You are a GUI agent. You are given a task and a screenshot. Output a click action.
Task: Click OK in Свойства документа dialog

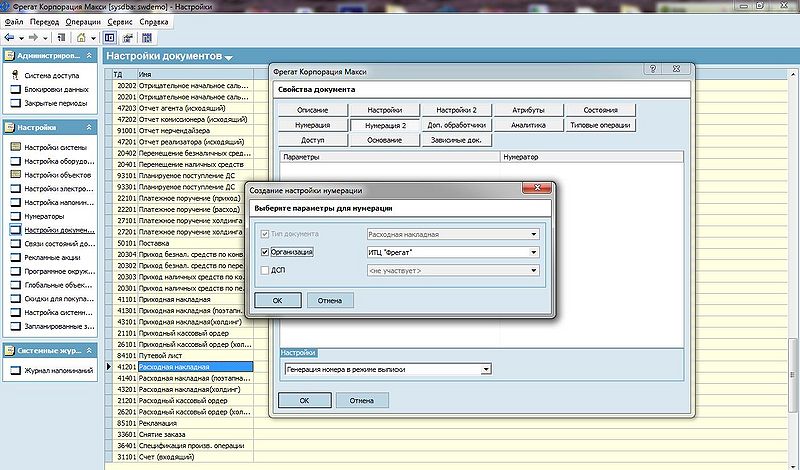pyautogui.click(x=305, y=400)
